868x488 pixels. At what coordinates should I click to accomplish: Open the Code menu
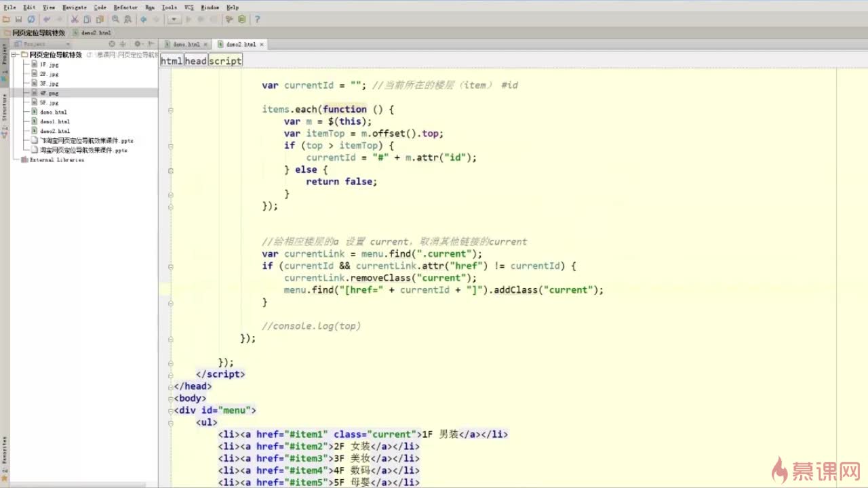tap(100, 7)
